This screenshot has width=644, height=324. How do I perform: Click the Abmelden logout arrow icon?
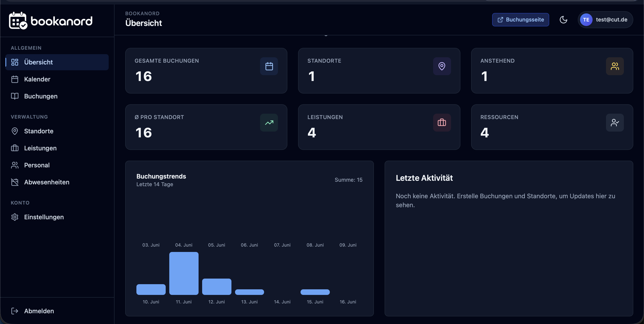[15, 311]
